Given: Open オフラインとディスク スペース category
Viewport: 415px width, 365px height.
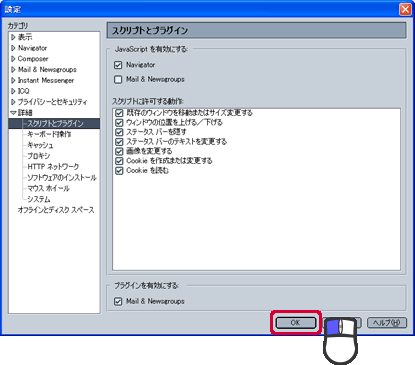Looking at the screenshot, I should [56, 210].
